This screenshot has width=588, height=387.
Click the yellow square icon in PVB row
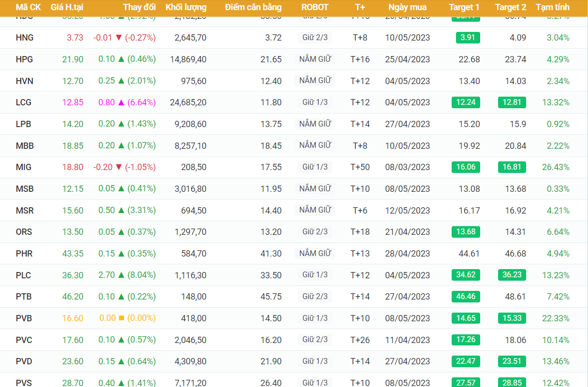click(x=121, y=318)
